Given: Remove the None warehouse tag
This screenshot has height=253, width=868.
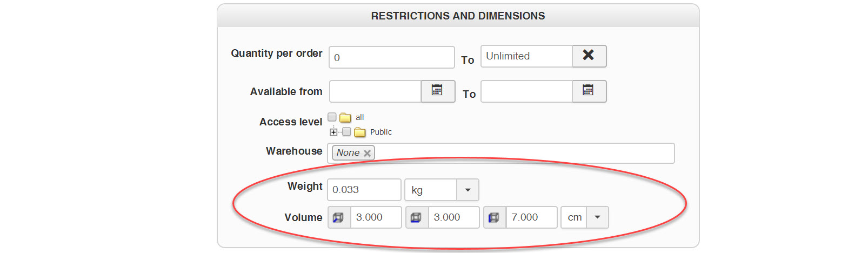Looking at the screenshot, I should pos(368,153).
